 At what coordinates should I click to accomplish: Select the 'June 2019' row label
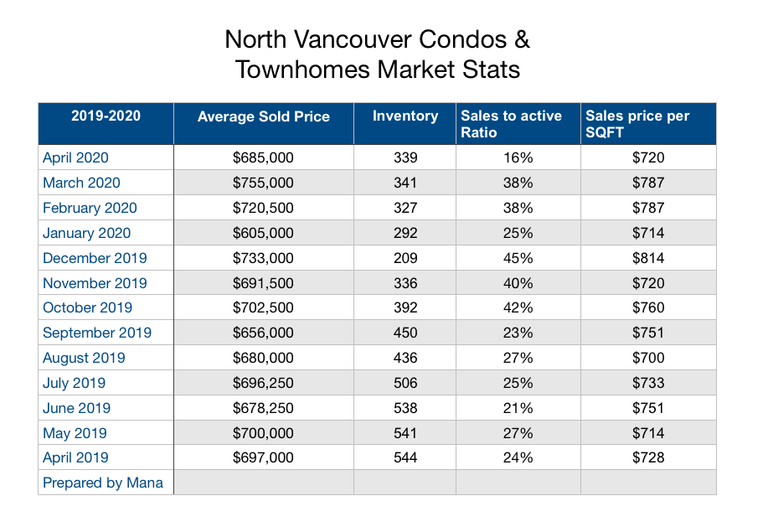click(76, 408)
